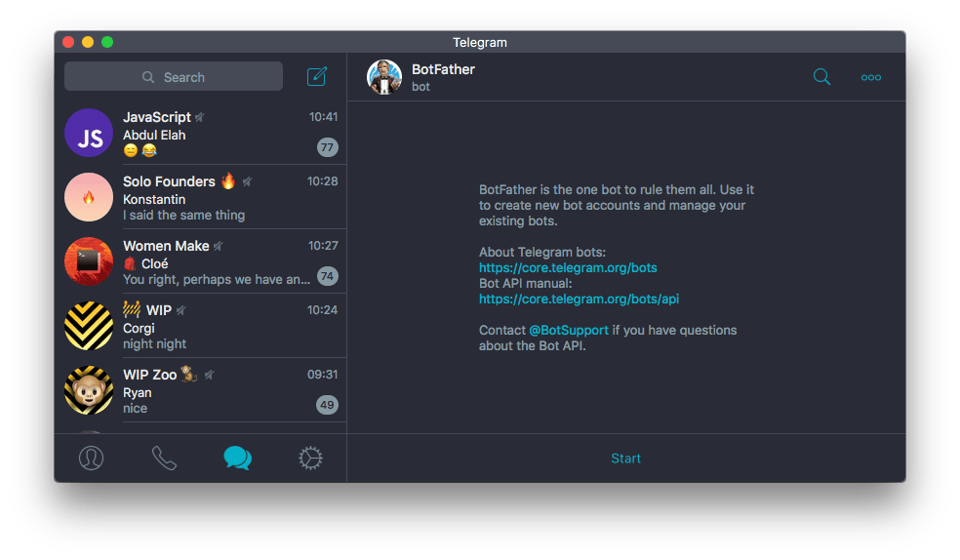This screenshot has width=960, height=560.
Task: Click the @BotSupport mention link
Action: coord(569,330)
